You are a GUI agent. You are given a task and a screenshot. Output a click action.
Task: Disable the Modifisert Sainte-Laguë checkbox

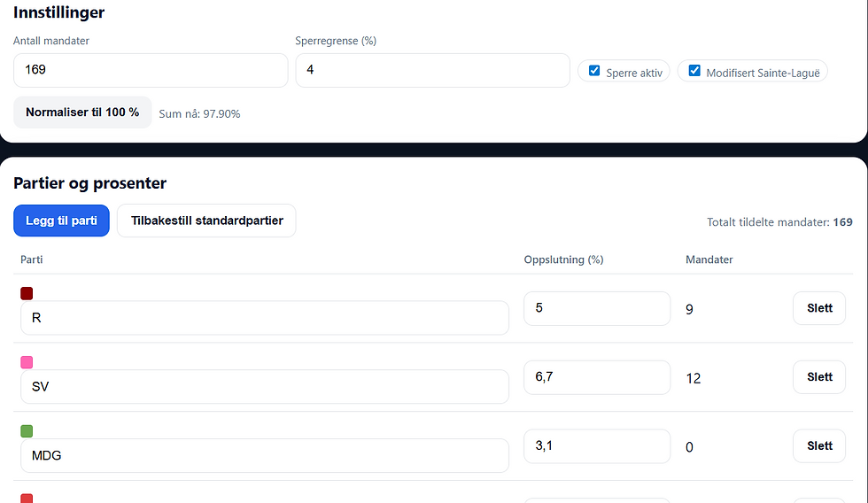click(694, 71)
